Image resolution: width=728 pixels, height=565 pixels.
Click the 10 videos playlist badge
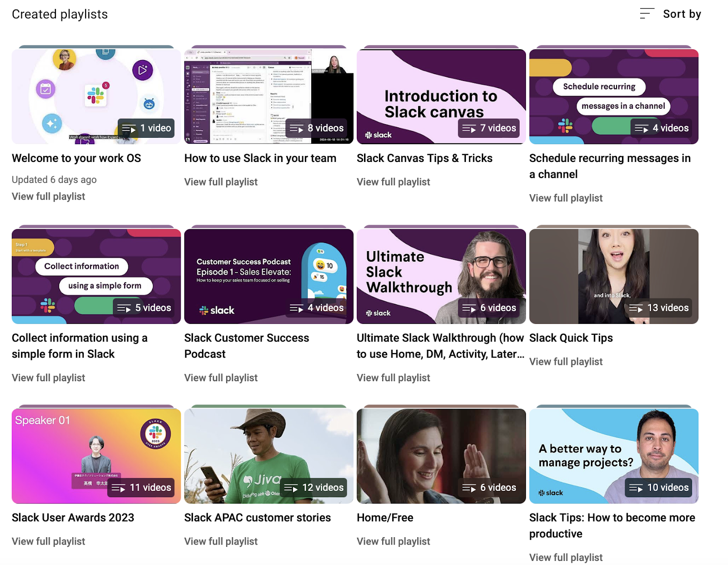point(658,488)
